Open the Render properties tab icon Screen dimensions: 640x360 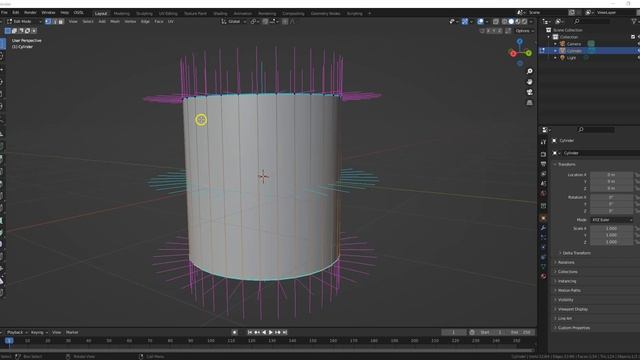[x=543, y=154]
